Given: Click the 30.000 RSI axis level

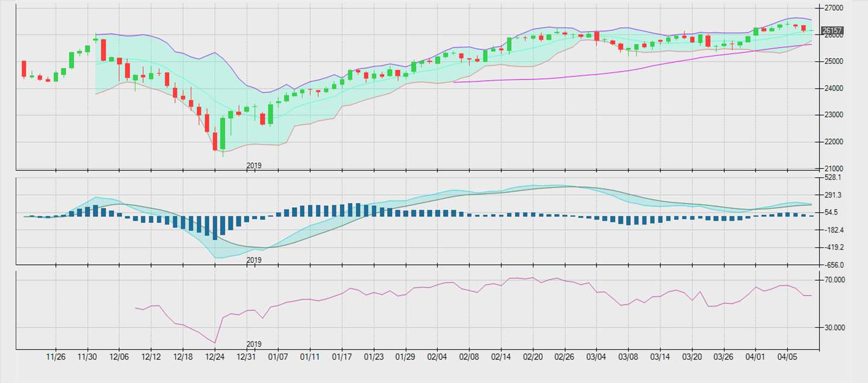Looking at the screenshot, I should tap(834, 328).
